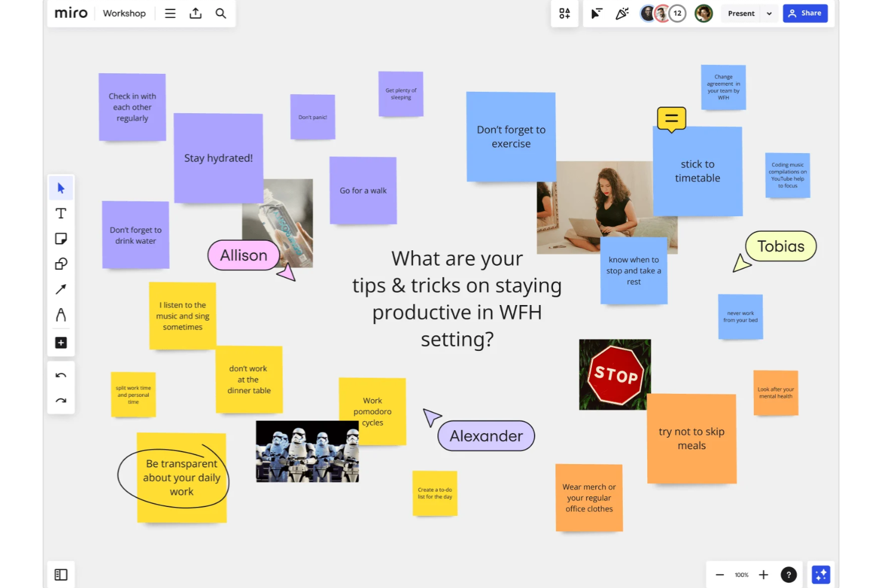882x588 pixels.
Task: Zoom out with the minus button
Action: [719, 575]
